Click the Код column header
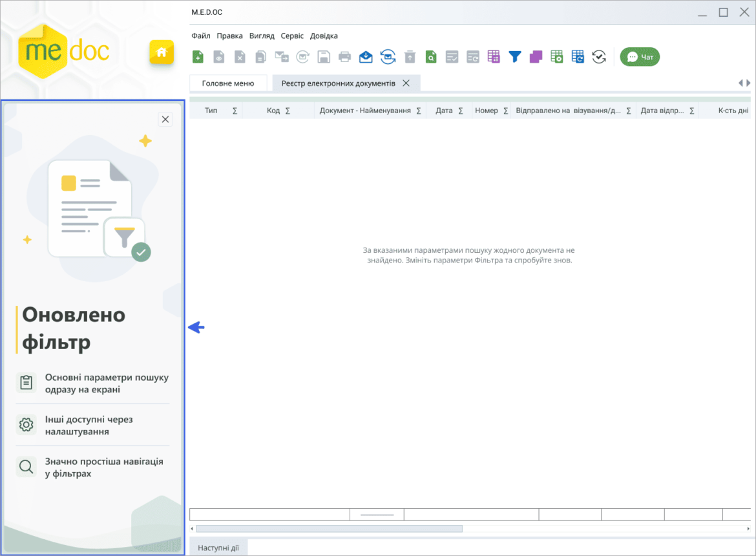Screen dimensions: 756x556 [273, 111]
